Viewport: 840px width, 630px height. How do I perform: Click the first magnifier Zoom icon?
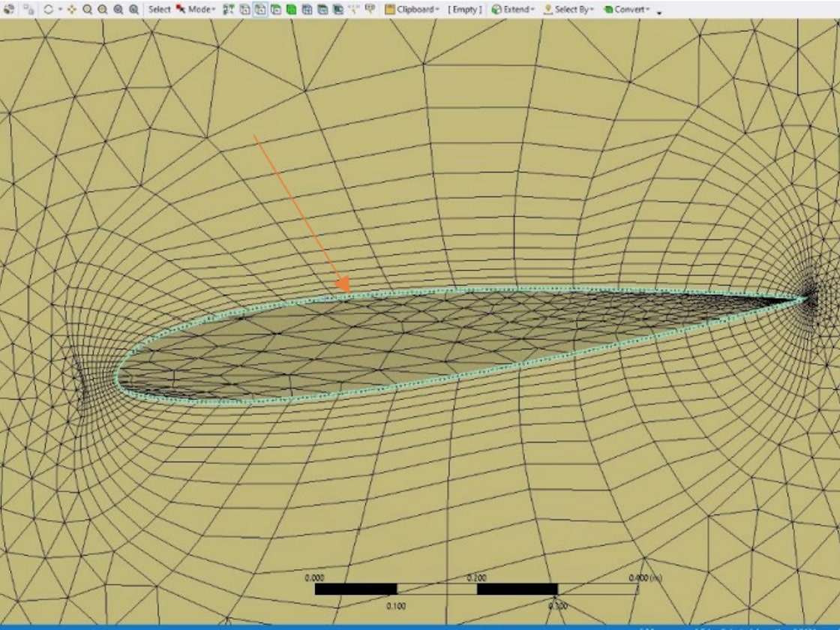click(x=87, y=10)
